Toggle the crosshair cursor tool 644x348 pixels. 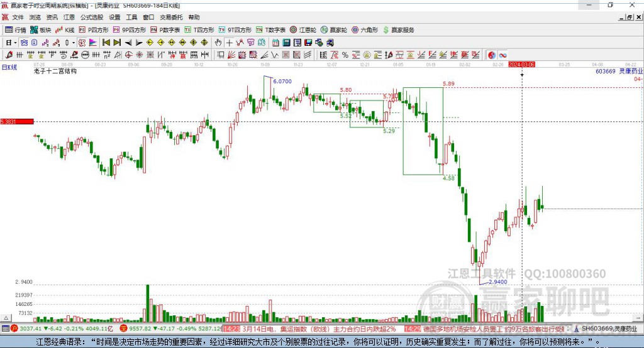click(229, 42)
